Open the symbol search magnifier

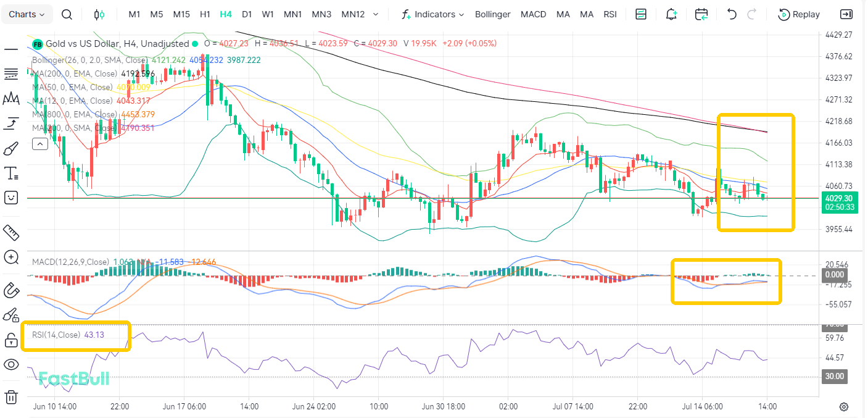click(x=67, y=14)
